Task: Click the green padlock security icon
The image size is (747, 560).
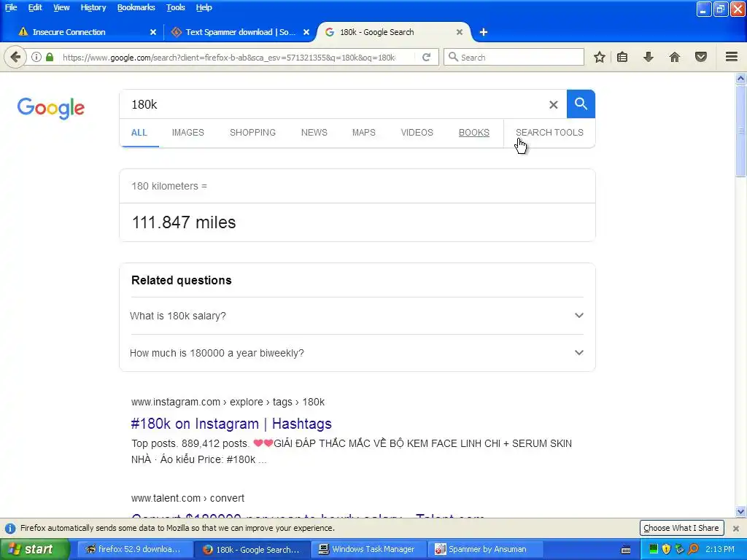Action: click(50, 57)
